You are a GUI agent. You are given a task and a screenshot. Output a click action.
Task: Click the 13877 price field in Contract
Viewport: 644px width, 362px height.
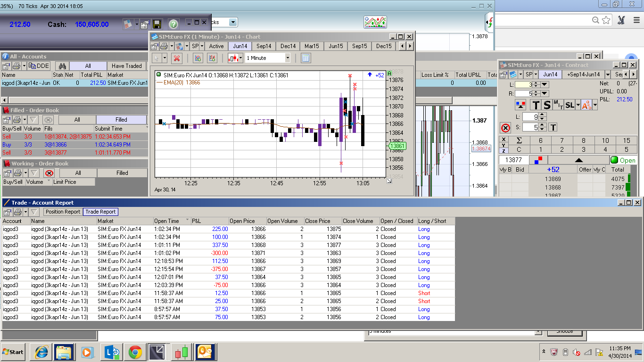point(514,160)
